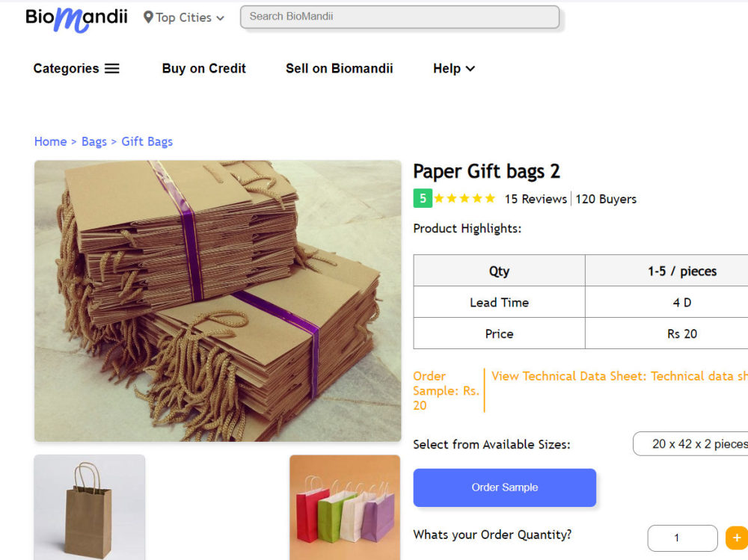The width and height of the screenshot is (748, 560).
Task: Open Sell on Biomandii menu item
Action: (x=339, y=68)
